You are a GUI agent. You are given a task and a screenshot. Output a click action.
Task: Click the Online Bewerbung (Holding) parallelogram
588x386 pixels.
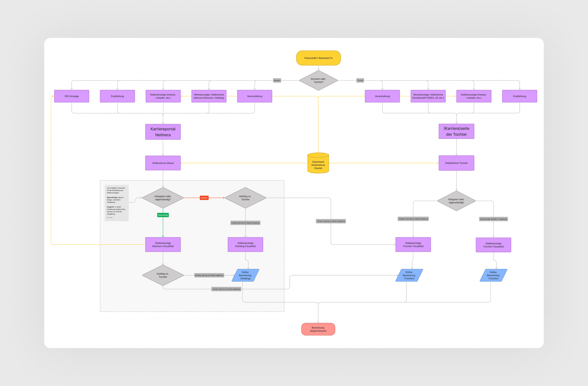tap(245, 275)
